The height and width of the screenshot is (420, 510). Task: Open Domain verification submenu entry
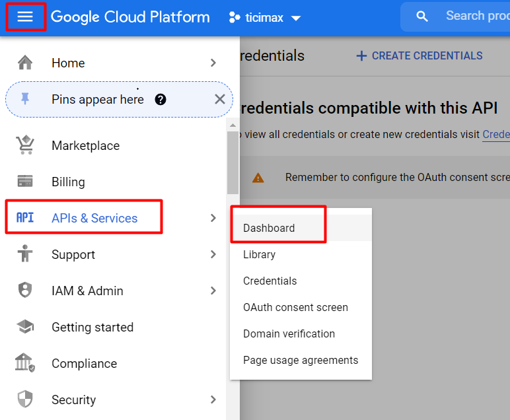tap(301, 333)
